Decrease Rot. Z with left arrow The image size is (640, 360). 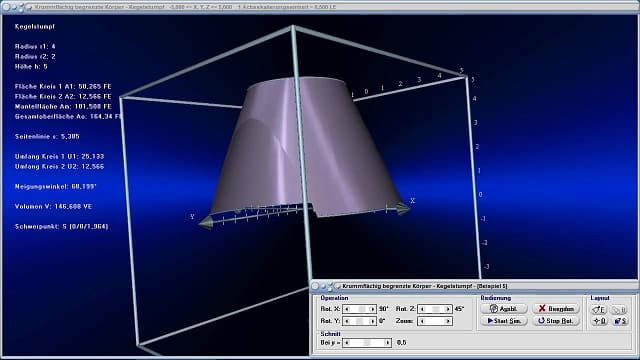point(422,309)
